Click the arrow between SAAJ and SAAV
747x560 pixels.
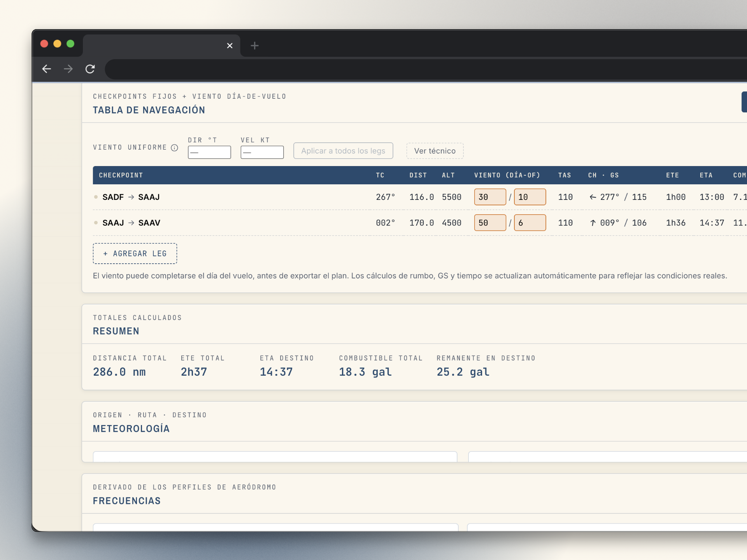(131, 223)
